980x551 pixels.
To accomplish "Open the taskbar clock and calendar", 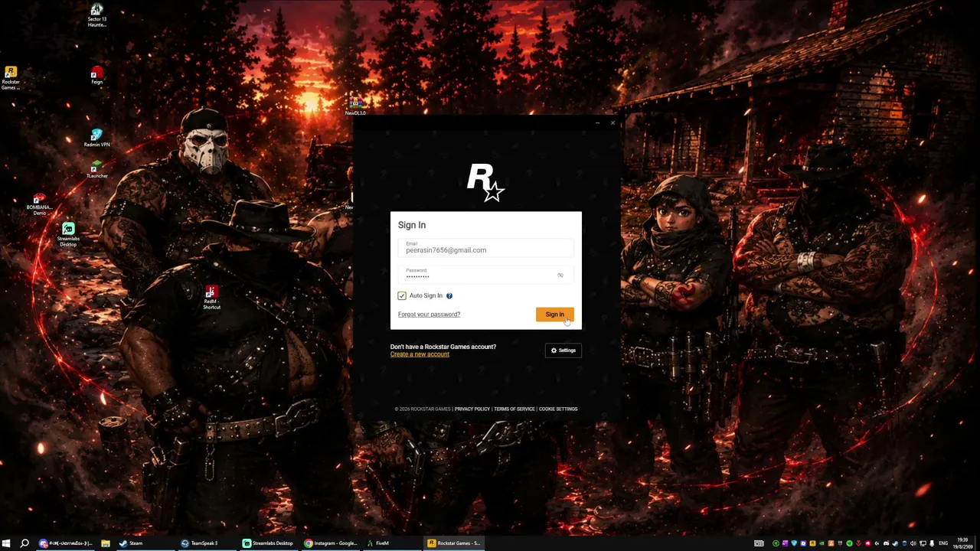I will [x=963, y=543].
